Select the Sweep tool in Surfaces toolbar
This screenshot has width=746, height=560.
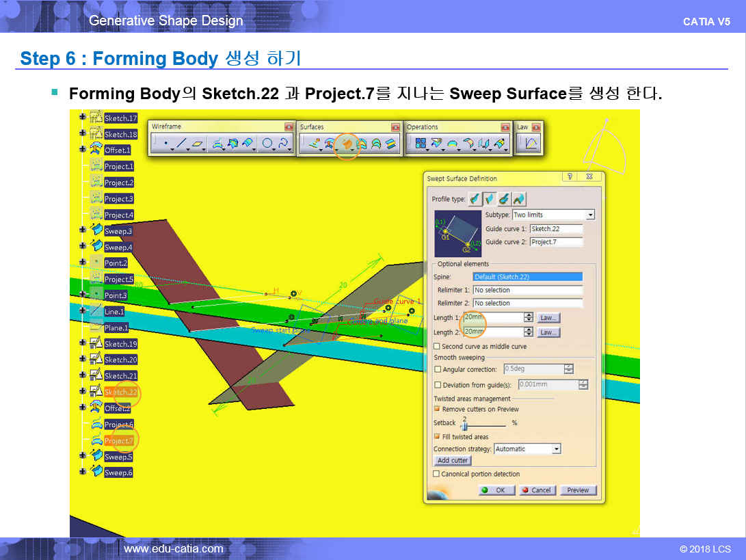coord(347,144)
